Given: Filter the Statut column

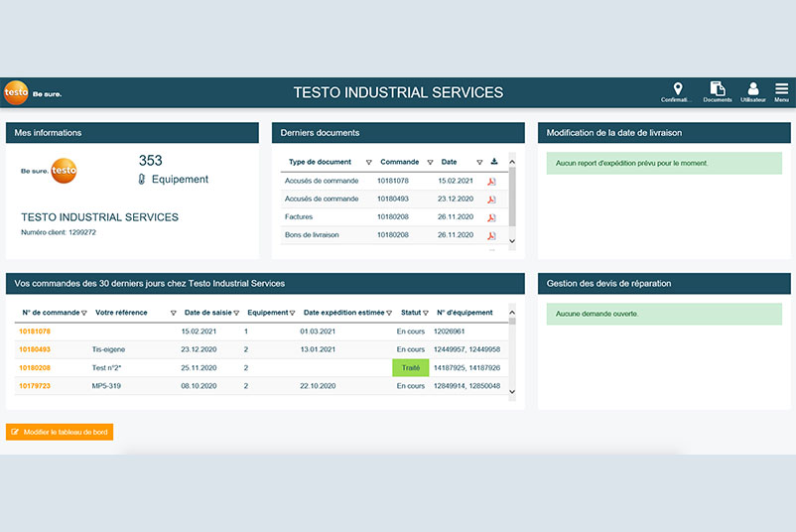Looking at the screenshot, I should point(426,314).
